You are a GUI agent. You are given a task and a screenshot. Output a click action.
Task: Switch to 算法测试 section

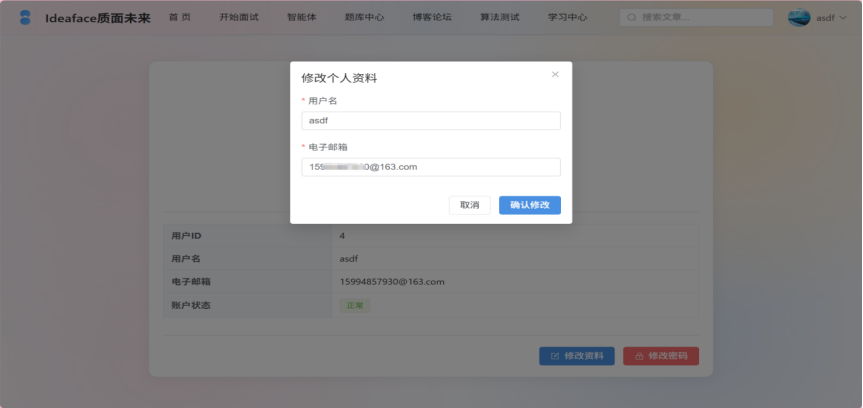pyautogui.click(x=500, y=18)
